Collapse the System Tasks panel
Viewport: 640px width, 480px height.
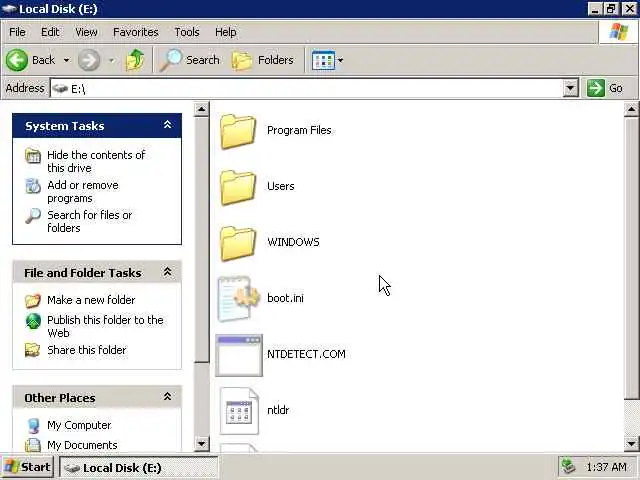167,125
